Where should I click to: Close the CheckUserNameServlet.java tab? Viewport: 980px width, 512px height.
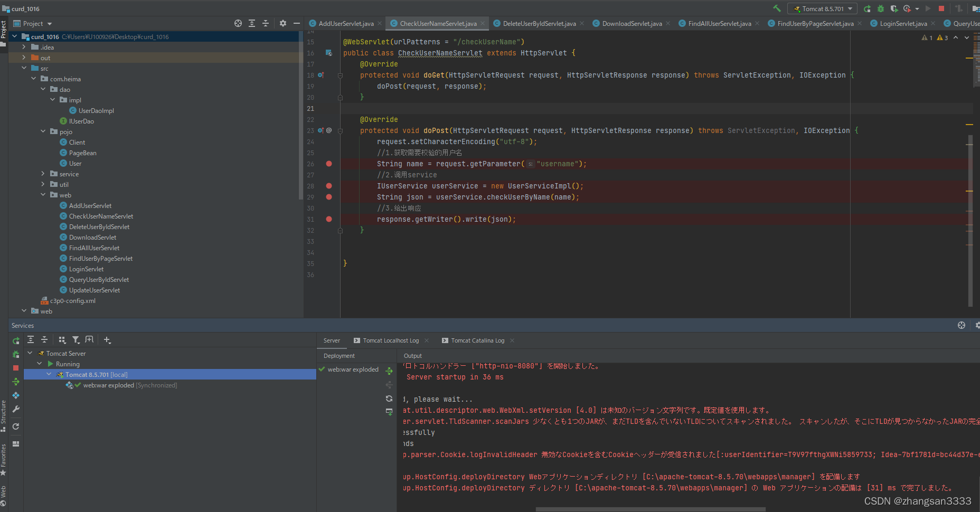click(x=483, y=23)
